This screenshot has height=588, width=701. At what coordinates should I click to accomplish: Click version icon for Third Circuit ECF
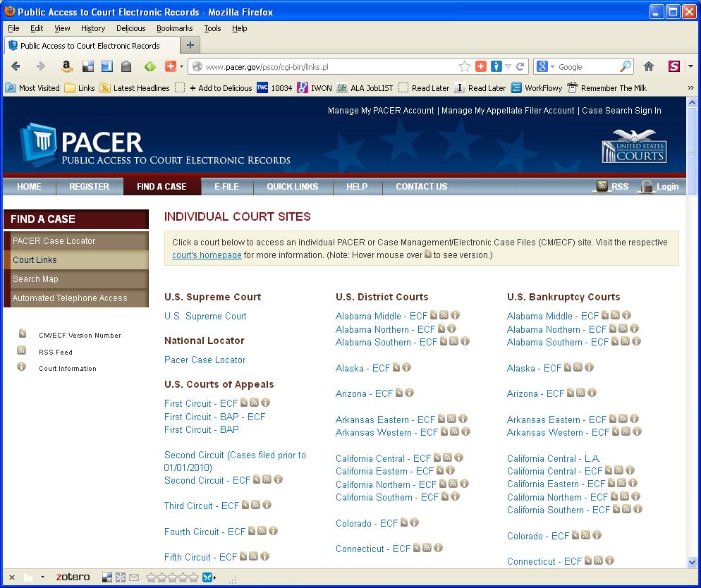[x=245, y=505]
